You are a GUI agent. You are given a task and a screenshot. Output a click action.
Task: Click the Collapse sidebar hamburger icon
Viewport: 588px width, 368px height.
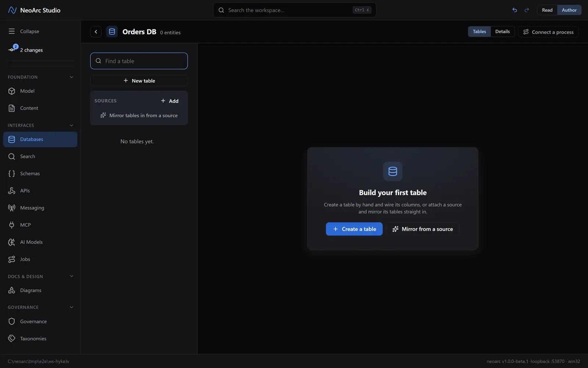pyautogui.click(x=12, y=31)
